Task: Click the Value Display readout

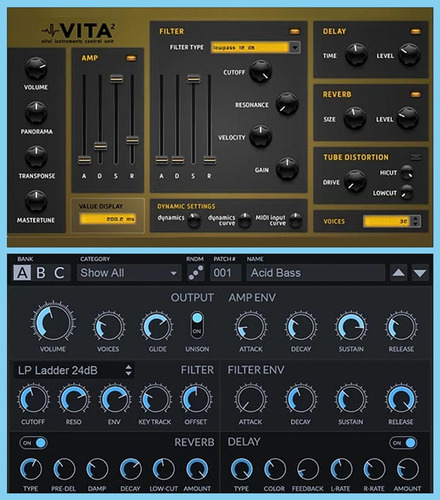Action: 108,219
